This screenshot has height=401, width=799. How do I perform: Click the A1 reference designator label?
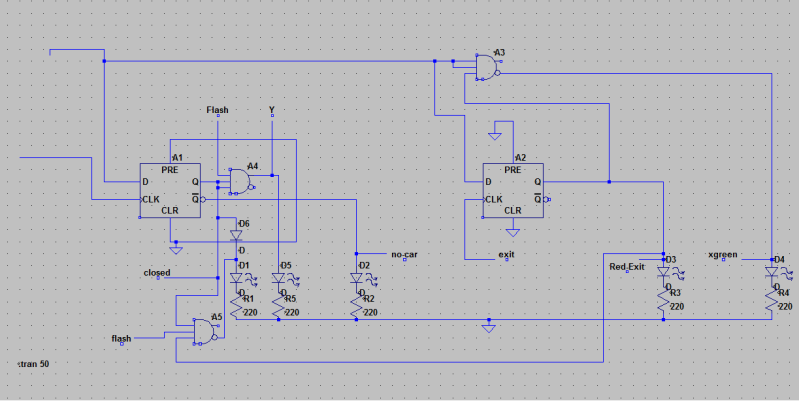[178, 158]
